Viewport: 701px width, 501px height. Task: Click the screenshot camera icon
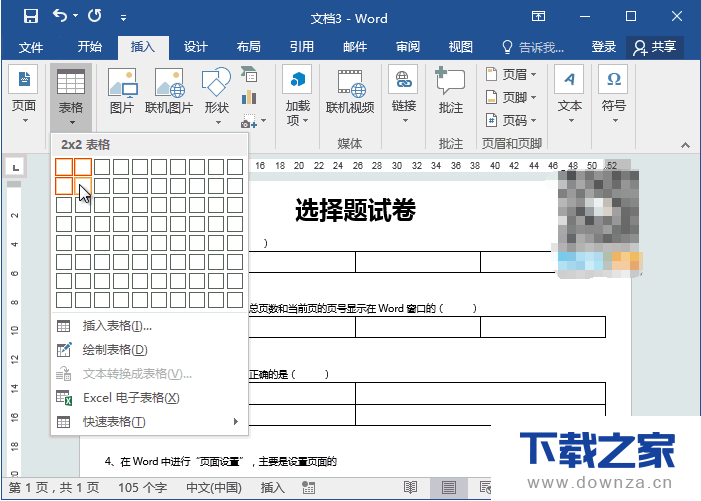pyautogui.click(x=249, y=121)
